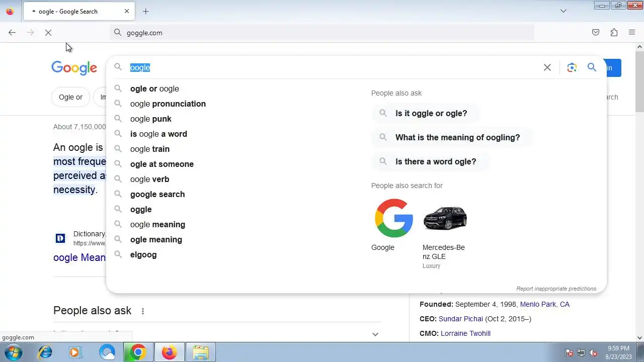This screenshot has height=362, width=644.
Task: Click the Firefox address bar showing goggle.com
Action: (x=322, y=33)
